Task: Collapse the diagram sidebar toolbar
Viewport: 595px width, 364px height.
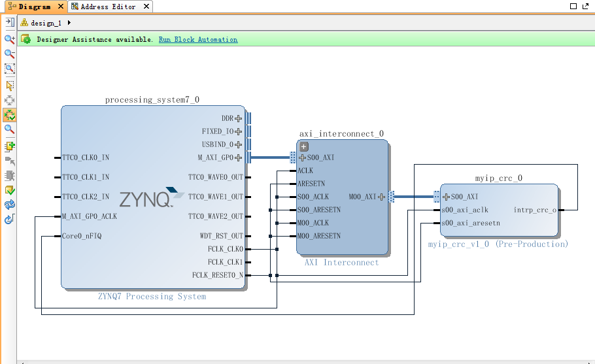Action: 10,22
